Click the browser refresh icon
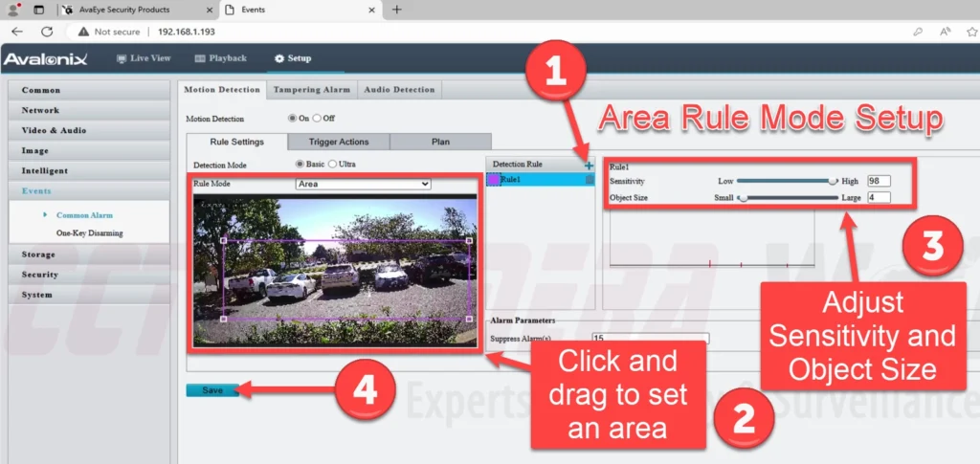980x464 pixels. (45, 31)
